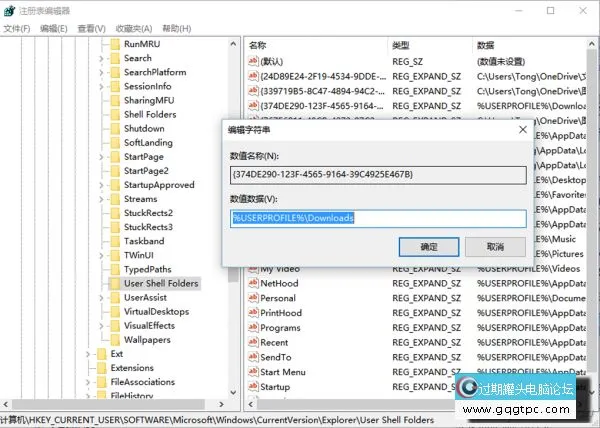Open the 文件(F) menu
Screen dimensions: 600x428
tap(17, 28)
